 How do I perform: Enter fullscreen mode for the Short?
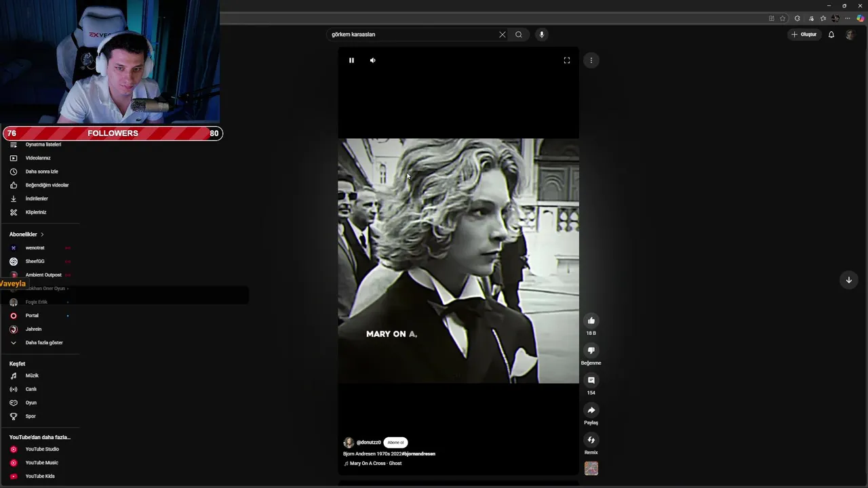(x=567, y=60)
